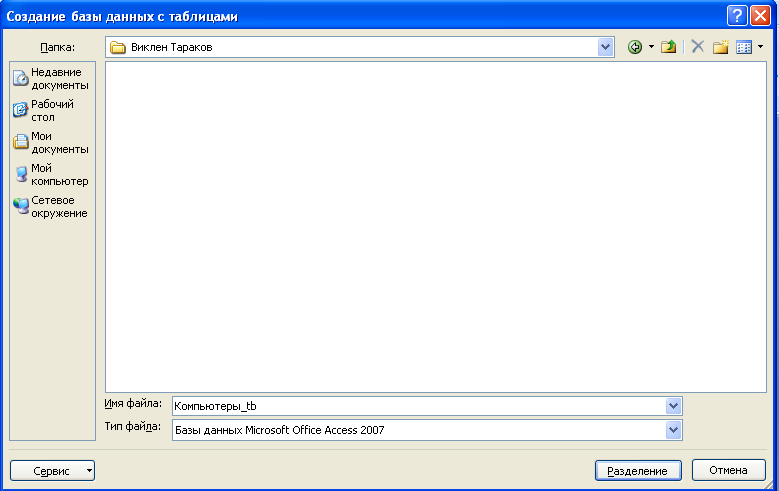Click the Разделение button
Image resolution: width=779 pixels, height=491 pixels.
638,471
